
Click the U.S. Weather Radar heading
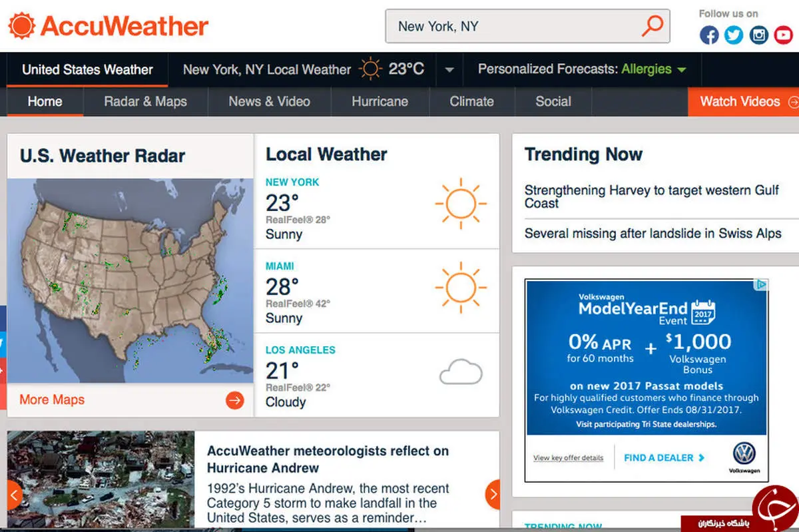click(103, 156)
